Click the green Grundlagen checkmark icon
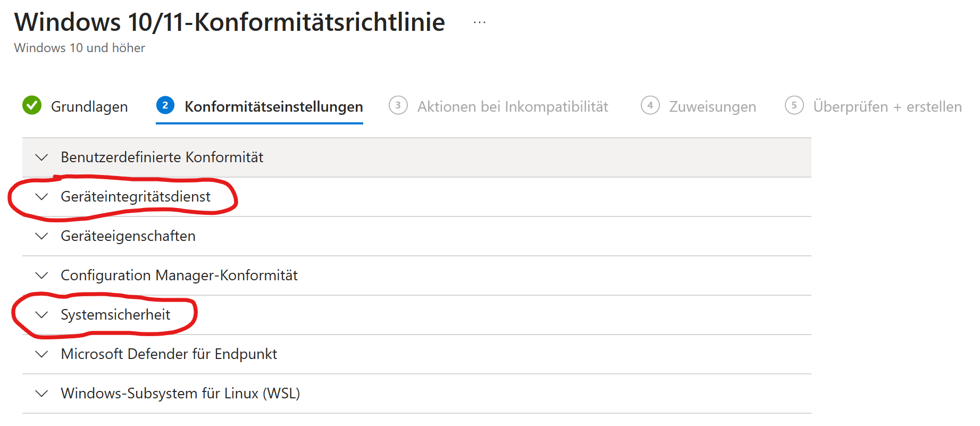The height and width of the screenshot is (426, 980). click(x=32, y=105)
